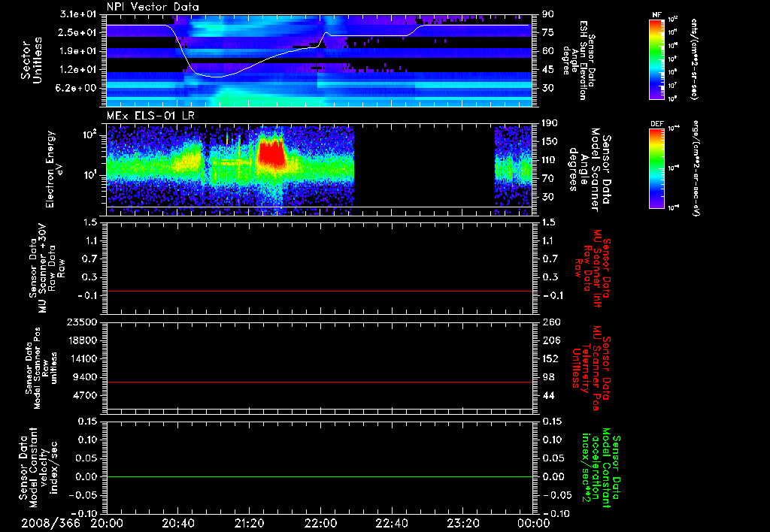
Task: Click the '4700' scanner position tick value
Action: (x=84, y=395)
